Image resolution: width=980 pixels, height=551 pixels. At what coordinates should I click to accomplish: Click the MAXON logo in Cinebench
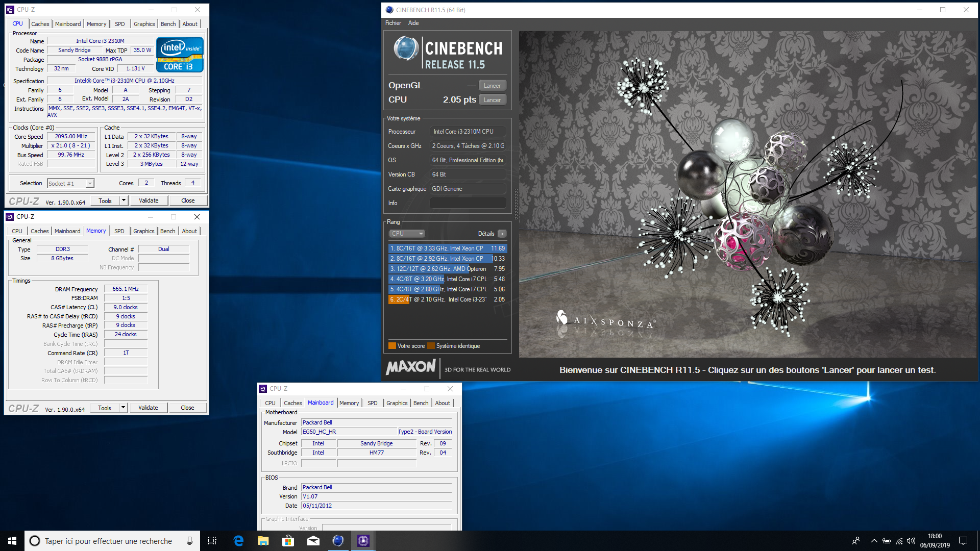411,367
